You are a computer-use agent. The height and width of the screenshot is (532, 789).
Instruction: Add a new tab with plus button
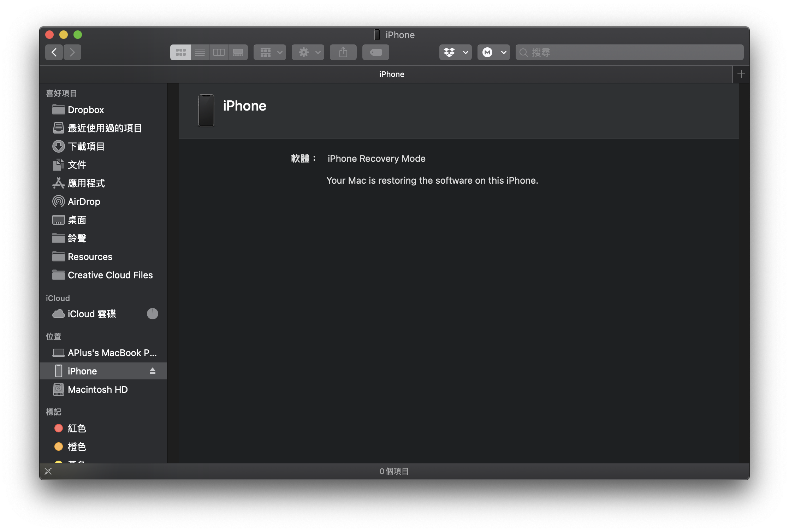click(741, 74)
